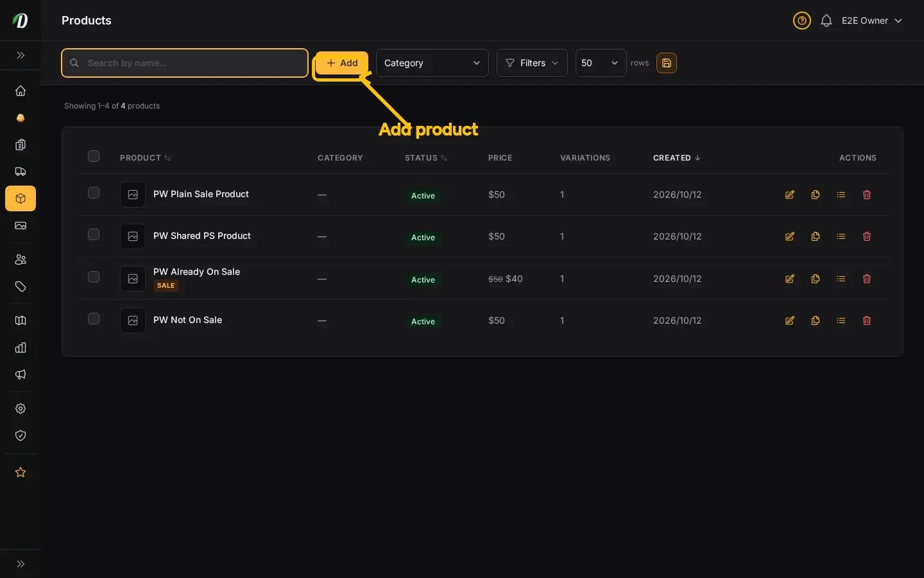Open variations list for PW Already On Sale
The image size is (924, 578).
[x=841, y=279]
